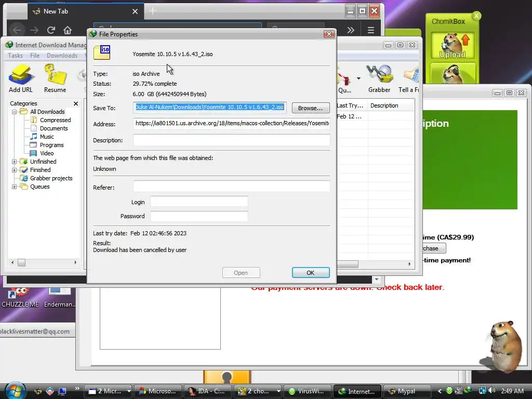Click the Add URL toolbar icon
Image resolution: width=532 pixels, height=399 pixels.
click(x=20, y=78)
